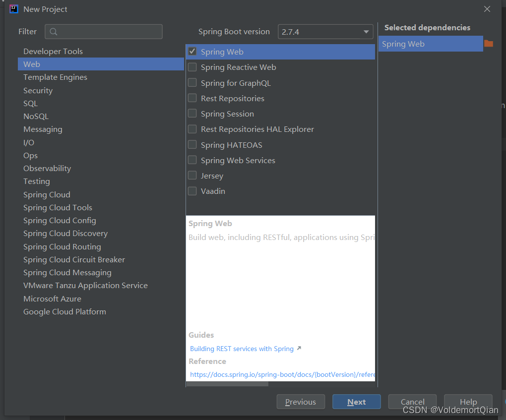Select the Web category
This screenshot has height=420, width=506.
tap(101, 64)
